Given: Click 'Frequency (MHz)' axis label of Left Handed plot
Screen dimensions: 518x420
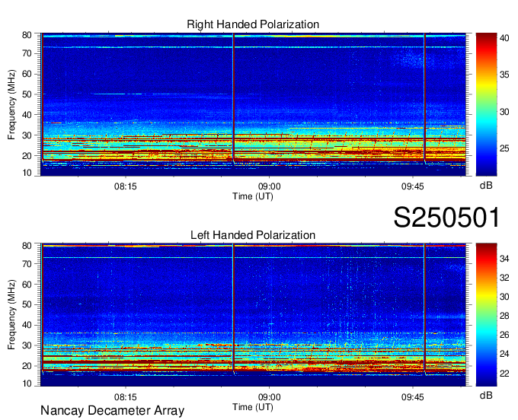Looking at the screenshot, I should [x=11, y=315].
